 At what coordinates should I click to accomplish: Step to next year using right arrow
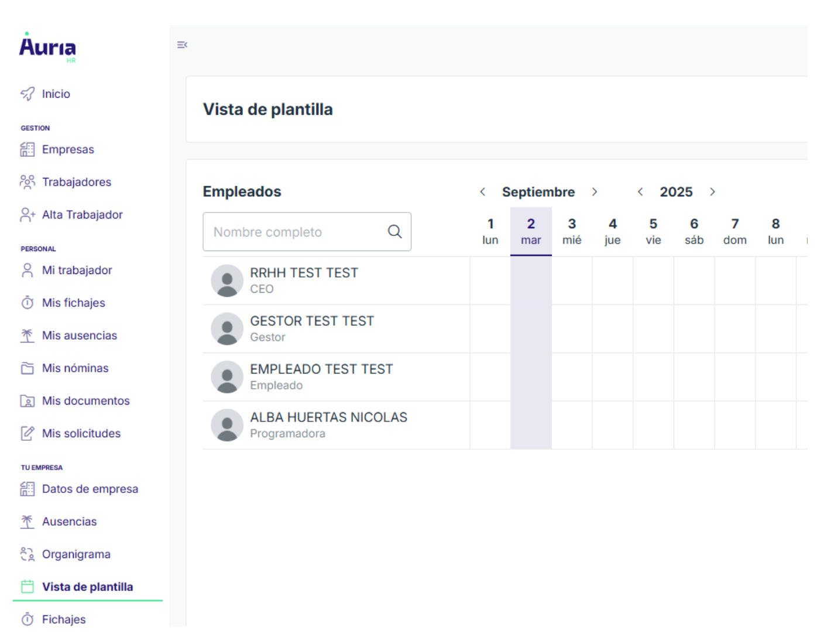(713, 191)
